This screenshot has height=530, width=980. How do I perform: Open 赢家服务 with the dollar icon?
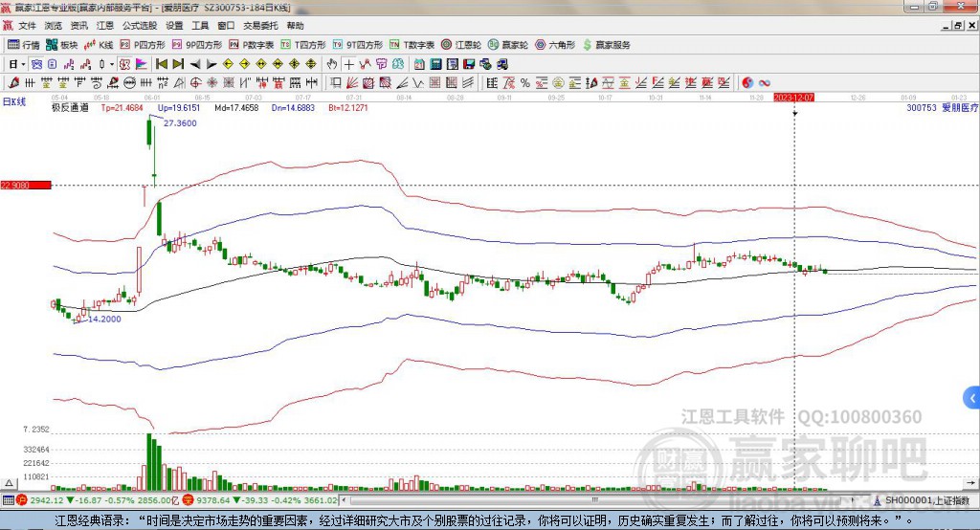(606, 45)
